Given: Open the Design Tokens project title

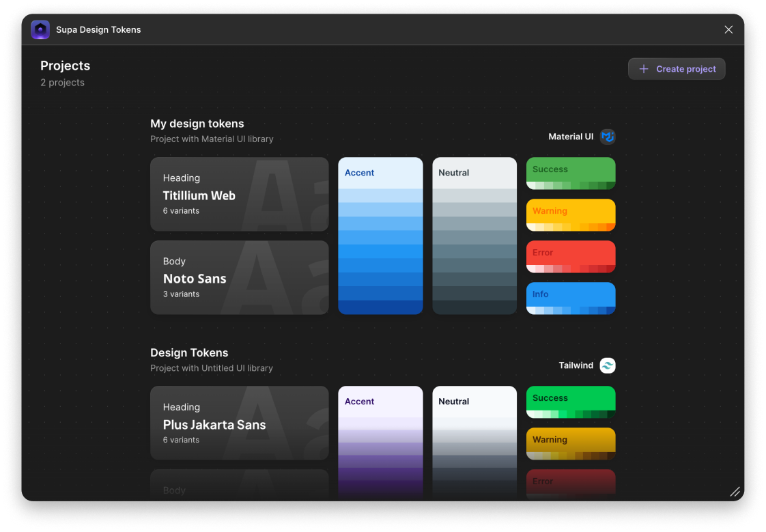Looking at the screenshot, I should click(189, 352).
